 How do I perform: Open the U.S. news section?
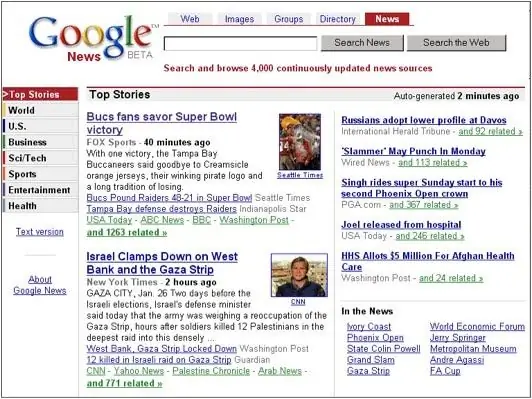pos(40,126)
